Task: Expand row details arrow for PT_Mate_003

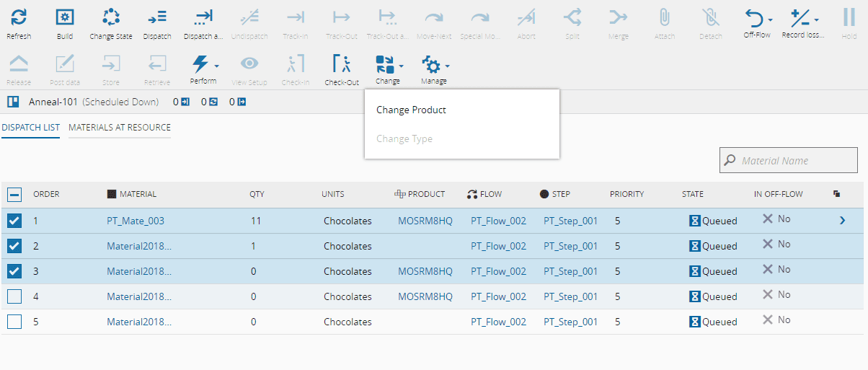Action: 842,221
